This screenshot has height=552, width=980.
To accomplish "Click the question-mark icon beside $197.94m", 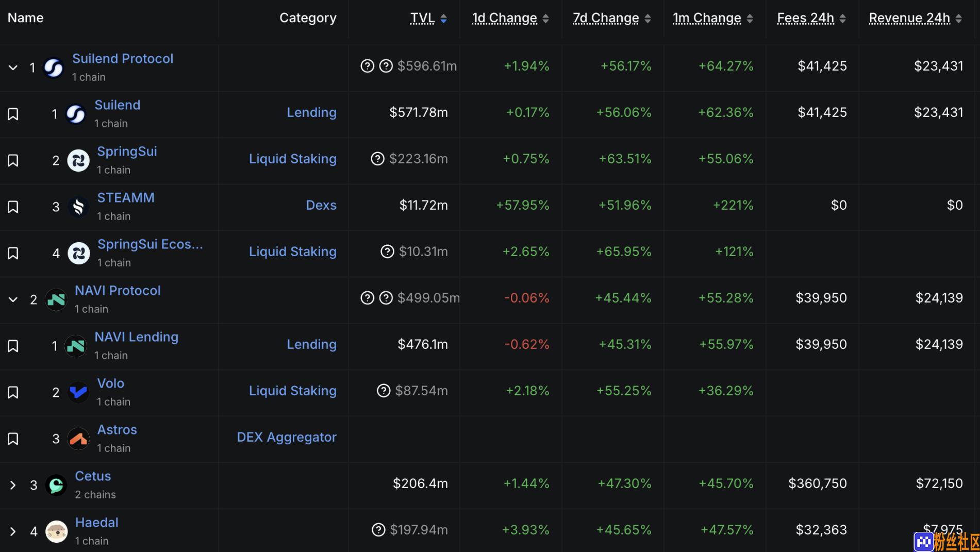I will click(378, 530).
